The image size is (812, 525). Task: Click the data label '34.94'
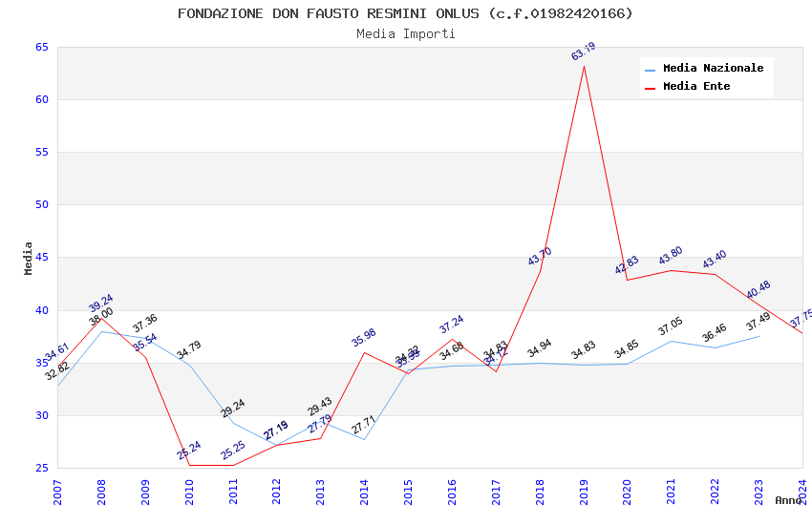tap(539, 348)
